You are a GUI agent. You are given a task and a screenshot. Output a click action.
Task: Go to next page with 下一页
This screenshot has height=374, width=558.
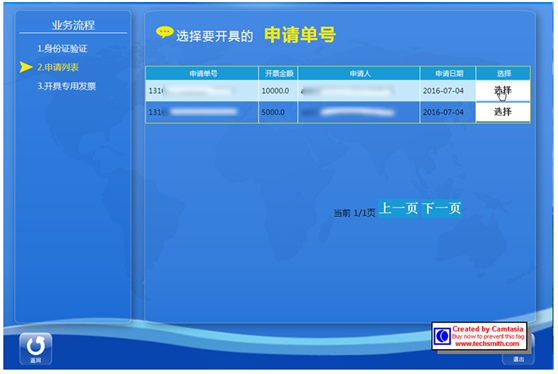click(441, 208)
